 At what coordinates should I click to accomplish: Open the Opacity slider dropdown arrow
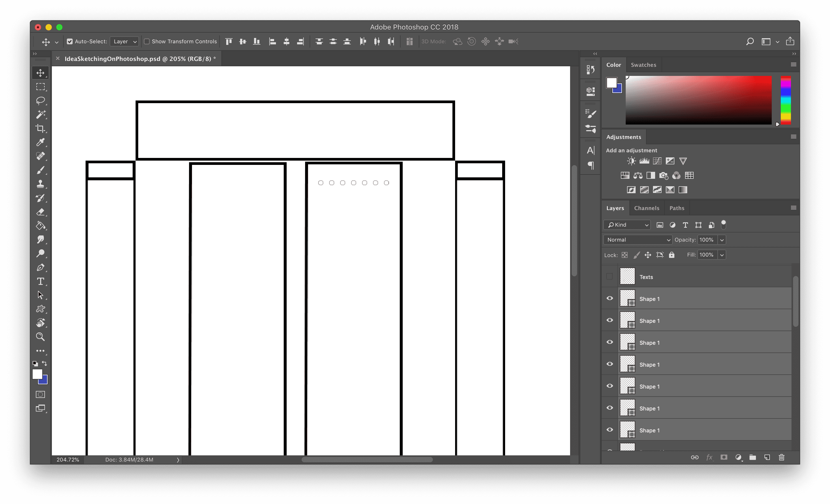tap(721, 240)
